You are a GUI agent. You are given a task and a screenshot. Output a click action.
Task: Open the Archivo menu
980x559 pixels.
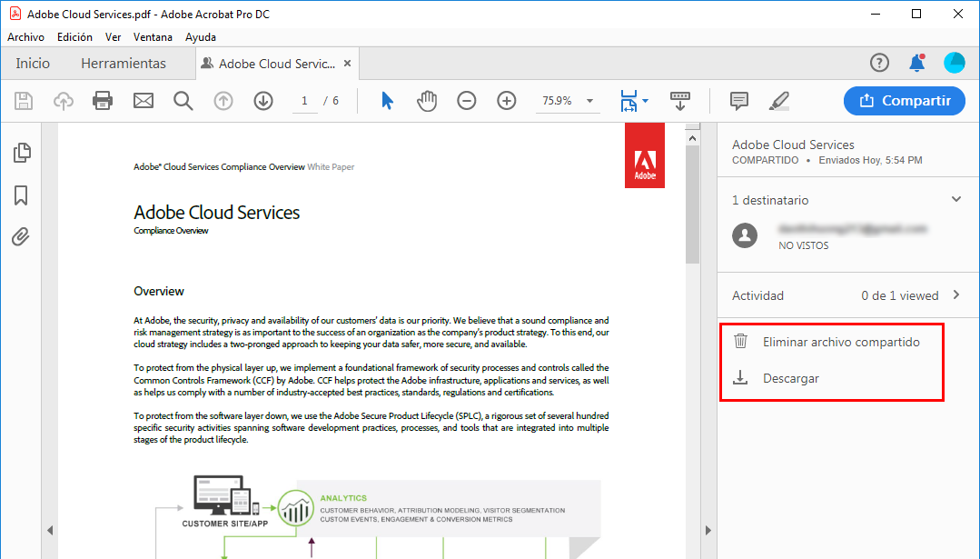(x=25, y=37)
